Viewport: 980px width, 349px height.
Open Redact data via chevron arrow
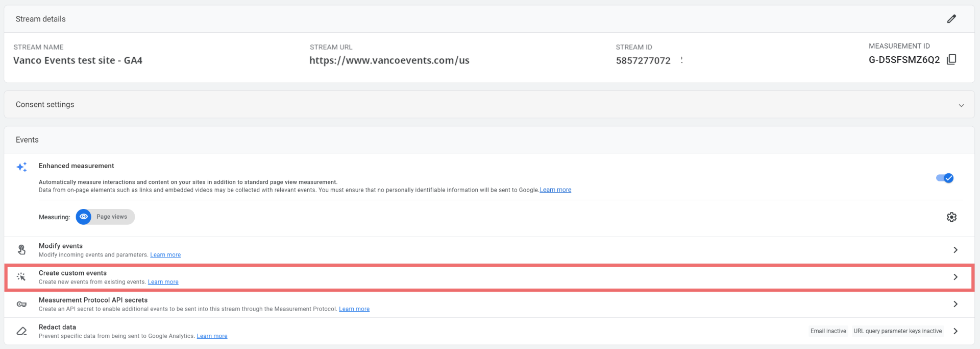955,331
